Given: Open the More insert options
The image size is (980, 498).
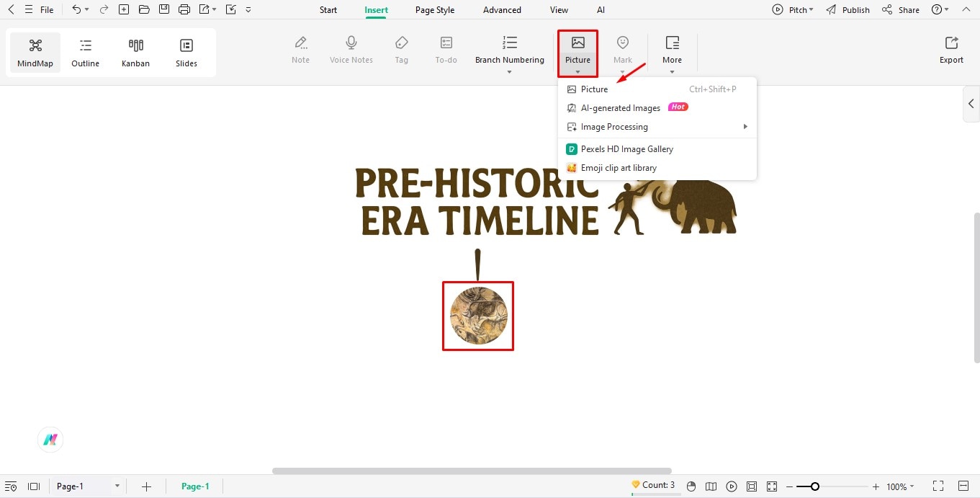Looking at the screenshot, I should click(672, 53).
